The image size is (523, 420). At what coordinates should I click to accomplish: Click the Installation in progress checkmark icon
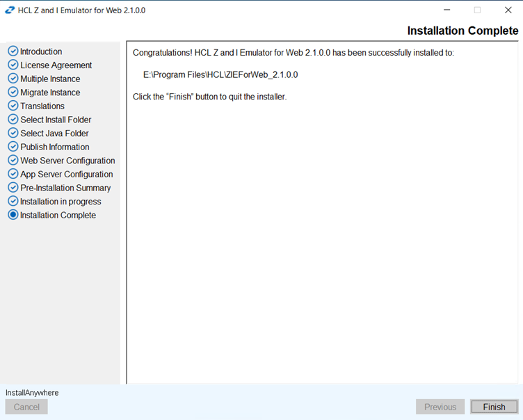click(x=13, y=201)
